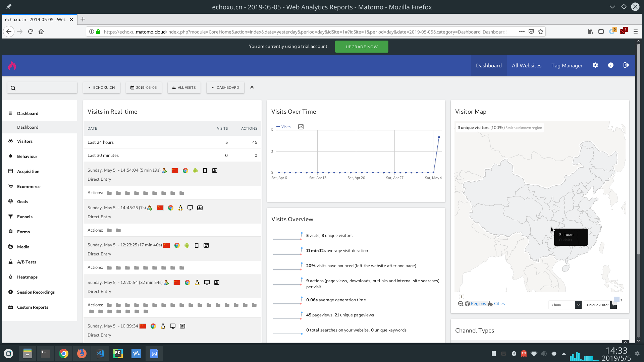Open the DASHBOARD manager dropdown

tap(225, 87)
